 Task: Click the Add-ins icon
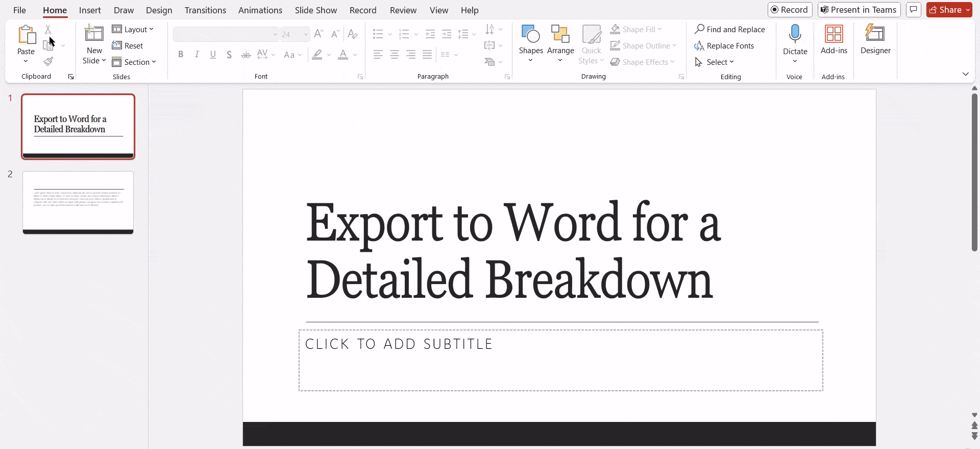coord(834,34)
